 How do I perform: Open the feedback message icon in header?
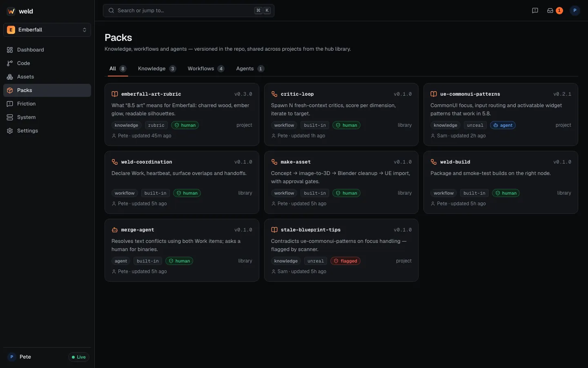535,11
